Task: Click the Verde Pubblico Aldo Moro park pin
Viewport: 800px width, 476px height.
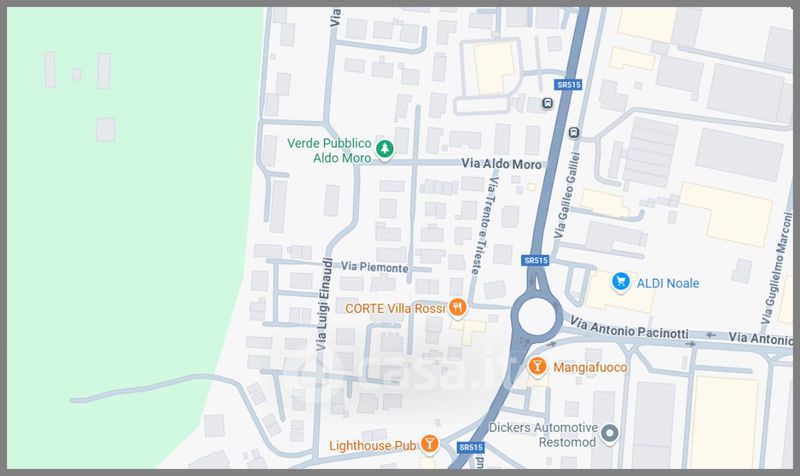Action: click(385, 149)
